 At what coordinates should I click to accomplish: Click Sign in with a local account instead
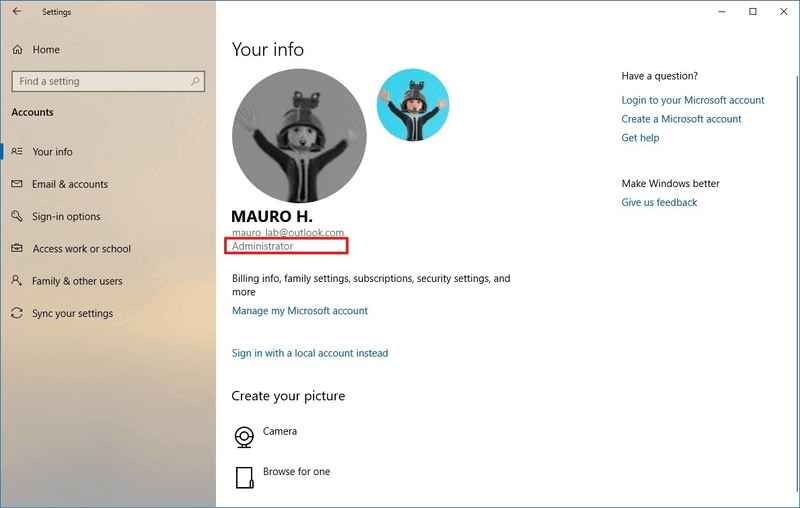[x=310, y=353]
